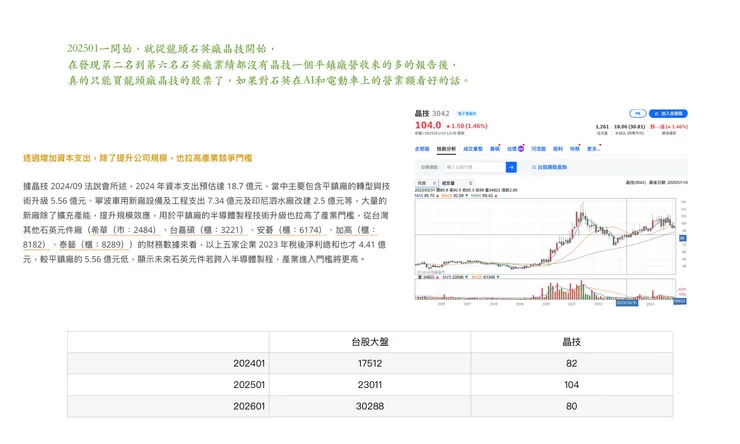Click the 晶技 table header
The width and height of the screenshot is (740, 444).
pos(572,342)
